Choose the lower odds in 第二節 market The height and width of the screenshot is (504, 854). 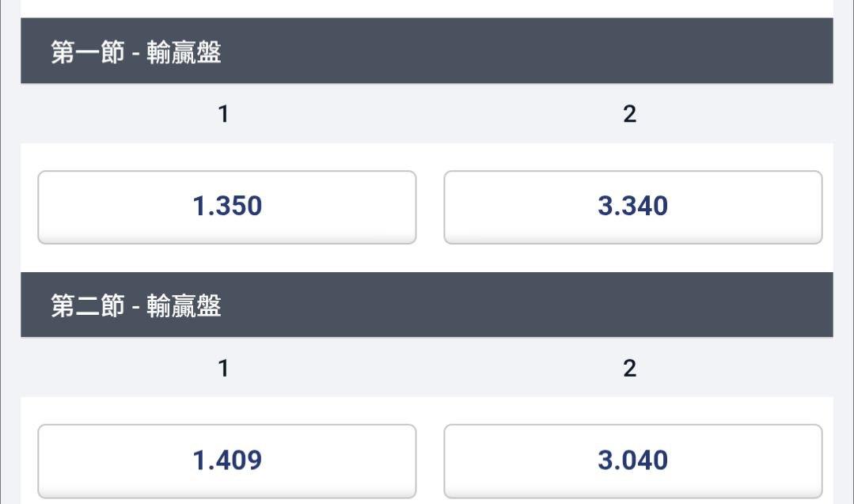[x=227, y=460]
